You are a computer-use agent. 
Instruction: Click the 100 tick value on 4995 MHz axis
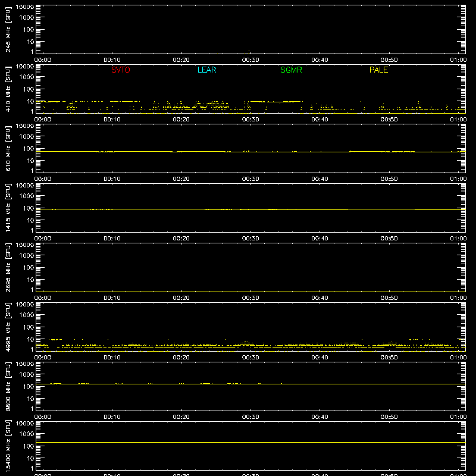pyautogui.click(x=29, y=327)
